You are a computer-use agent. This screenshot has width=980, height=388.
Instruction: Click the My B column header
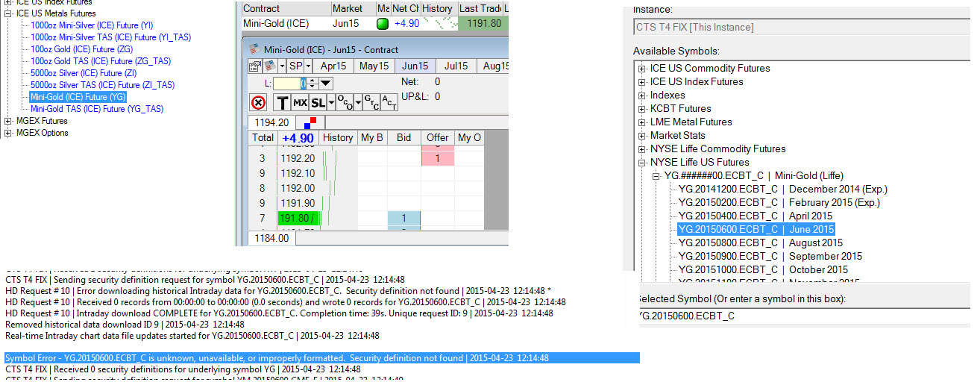[372, 137]
